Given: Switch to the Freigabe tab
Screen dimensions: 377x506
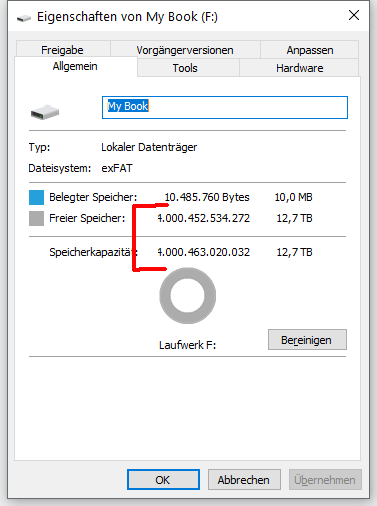Looking at the screenshot, I should tap(63, 50).
